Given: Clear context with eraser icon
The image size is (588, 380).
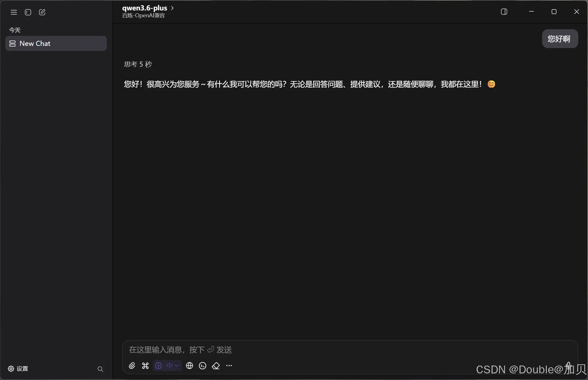Looking at the screenshot, I should [x=216, y=366].
